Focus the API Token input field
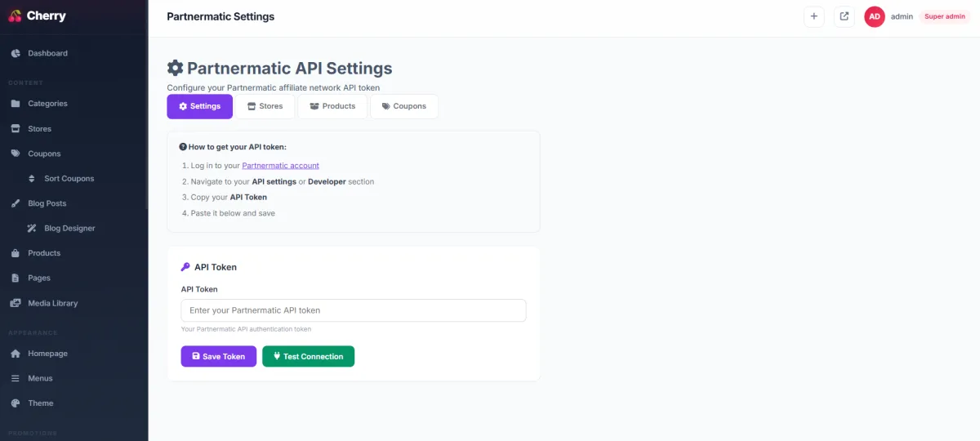Screen dimensions: 980x441 tap(354, 310)
